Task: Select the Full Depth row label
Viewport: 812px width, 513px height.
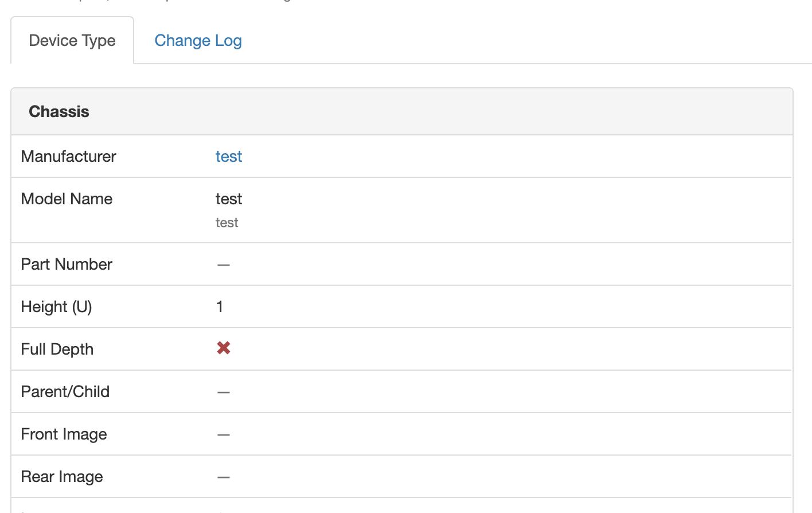Action: click(57, 349)
